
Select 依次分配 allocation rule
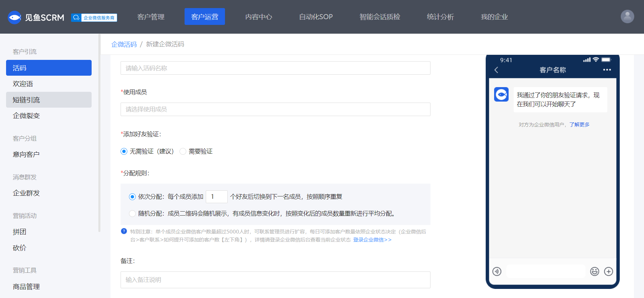(132, 197)
